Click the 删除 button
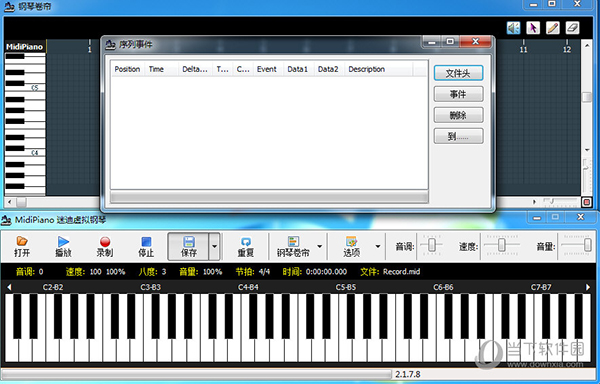Image resolution: width=600 pixels, height=384 pixels. [x=458, y=115]
